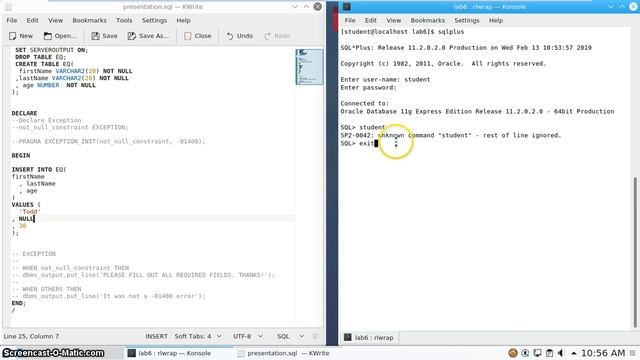The image size is (640, 360).
Task: Close the document with the Close toolbar icon
Action: (x=188, y=36)
